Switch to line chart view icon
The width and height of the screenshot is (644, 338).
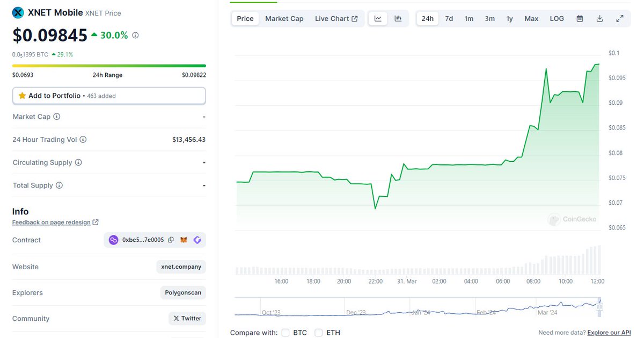[x=378, y=19]
